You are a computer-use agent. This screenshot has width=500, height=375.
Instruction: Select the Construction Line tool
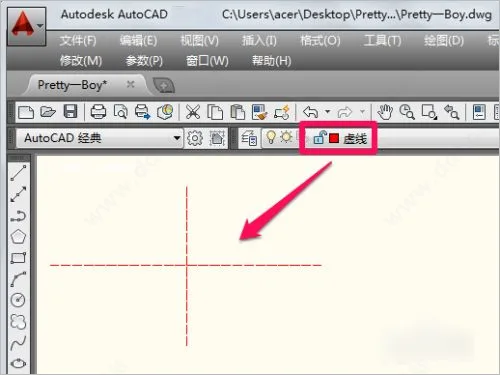18,194
